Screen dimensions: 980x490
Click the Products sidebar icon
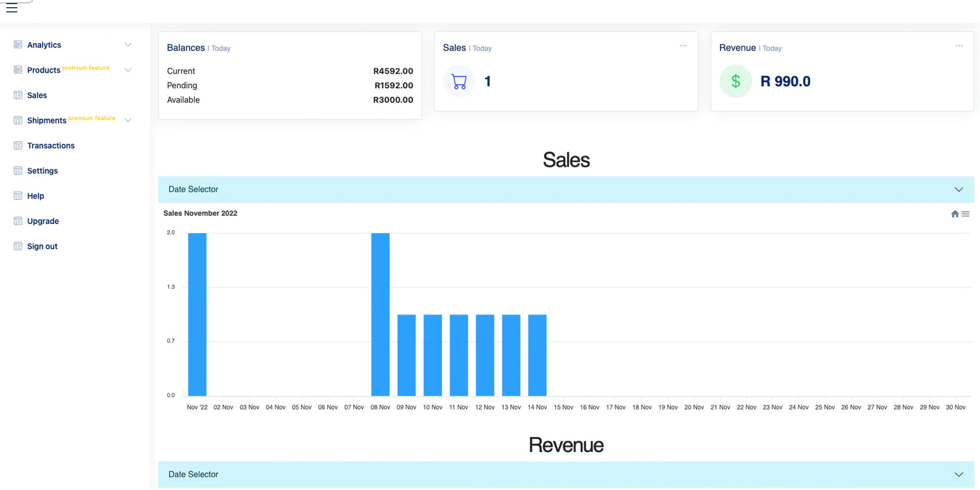coord(18,70)
